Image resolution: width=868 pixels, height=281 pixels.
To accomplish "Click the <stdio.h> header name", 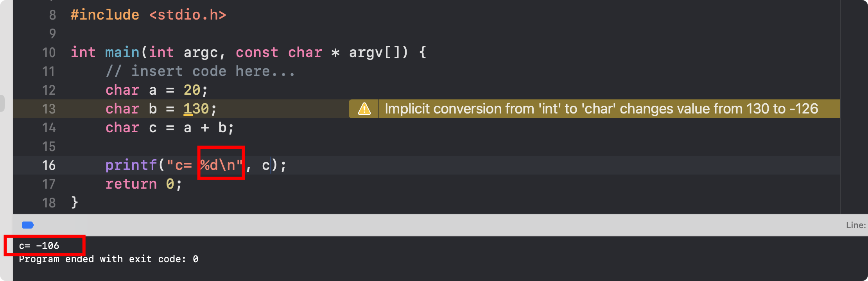I will click(x=188, y=15).
